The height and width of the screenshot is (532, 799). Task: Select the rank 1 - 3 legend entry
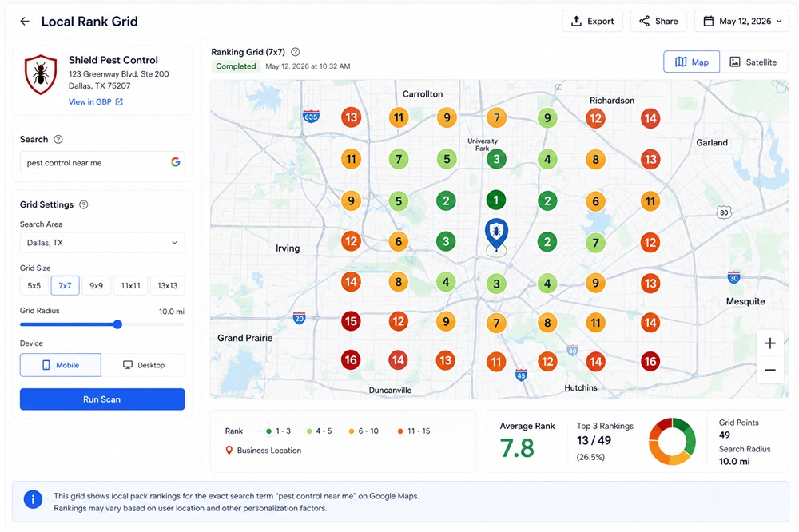[278, 431]
